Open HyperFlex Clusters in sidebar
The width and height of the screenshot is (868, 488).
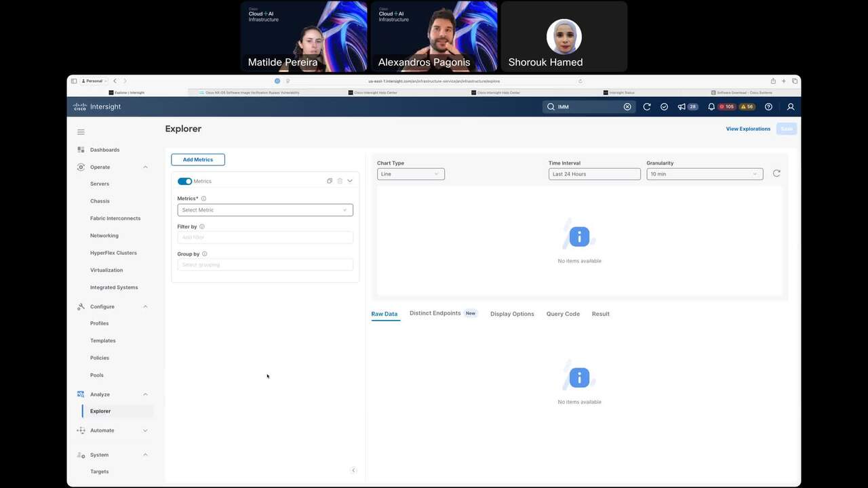coord(113,253)
